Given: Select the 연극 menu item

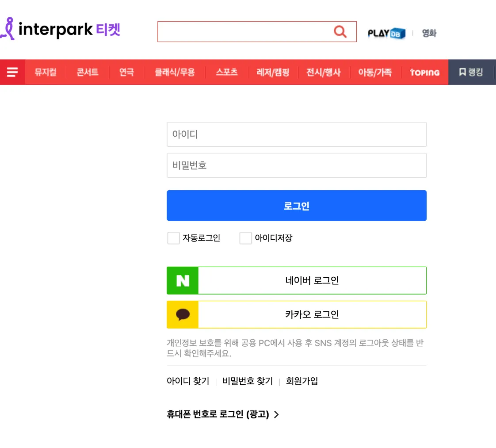Looking at the screenshot, I should [x=126, y=72].
